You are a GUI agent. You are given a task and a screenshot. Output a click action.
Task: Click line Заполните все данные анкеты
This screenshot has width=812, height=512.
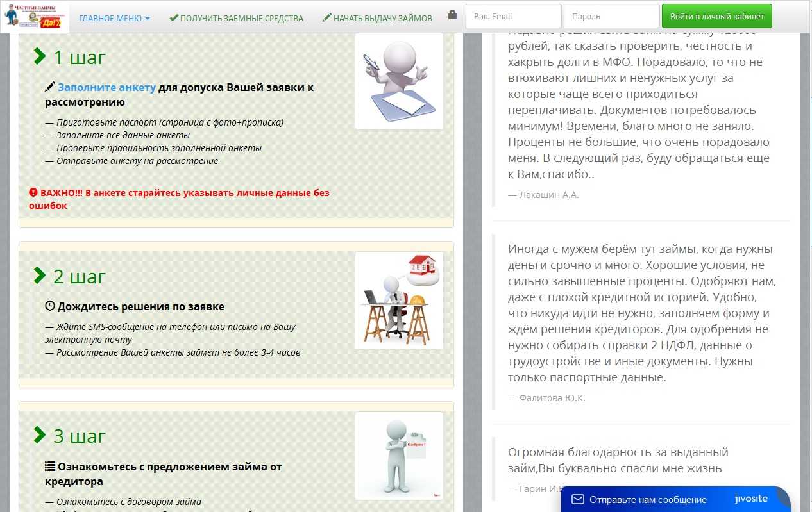coord(117,135)
